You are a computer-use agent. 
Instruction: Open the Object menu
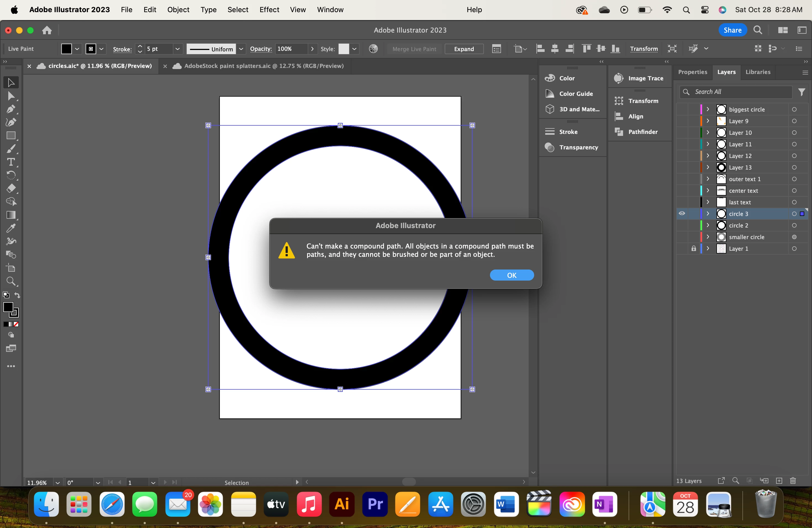pyautogui.click(x=178, y=10)
